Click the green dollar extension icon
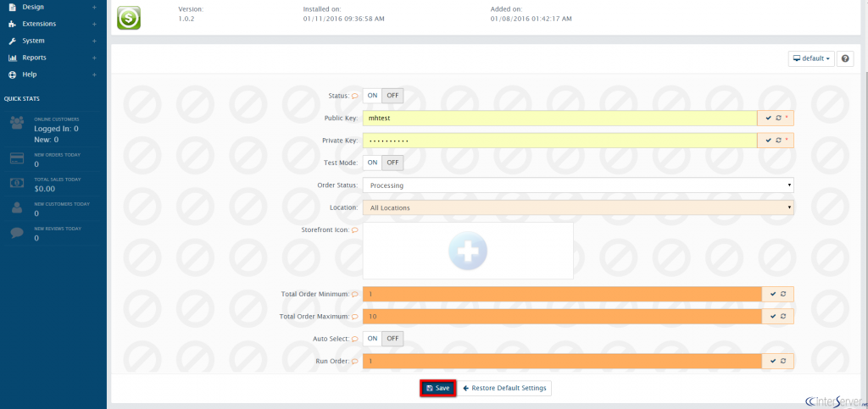The image size is (868, 409). [129, 19]
